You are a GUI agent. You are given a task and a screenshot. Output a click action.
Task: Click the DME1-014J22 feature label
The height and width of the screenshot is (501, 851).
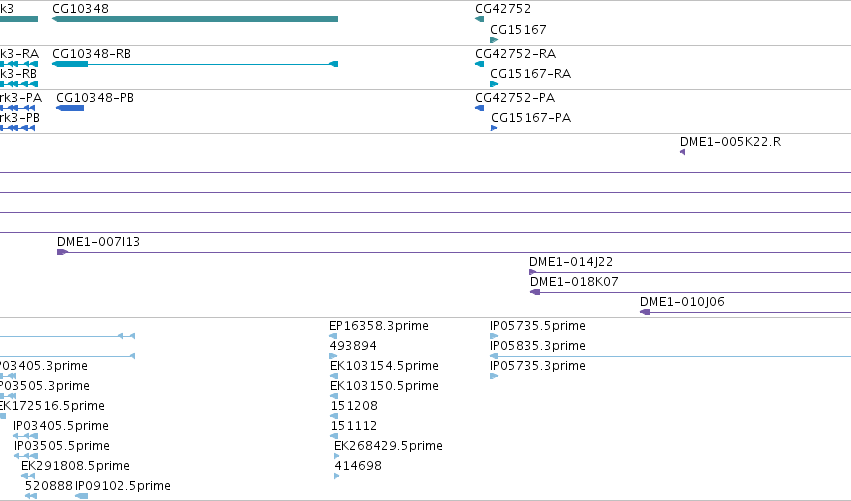[571, 262]
